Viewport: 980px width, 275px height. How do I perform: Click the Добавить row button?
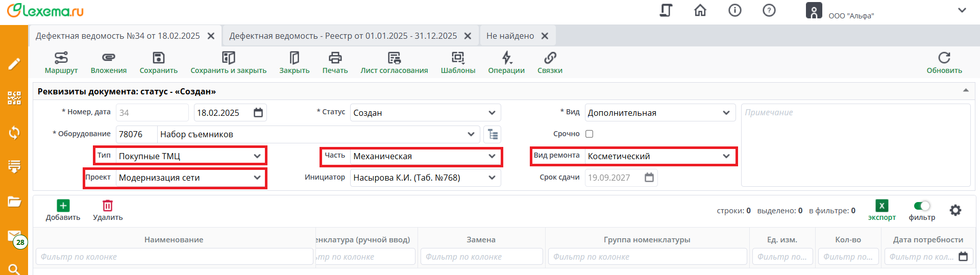[63, 210]
